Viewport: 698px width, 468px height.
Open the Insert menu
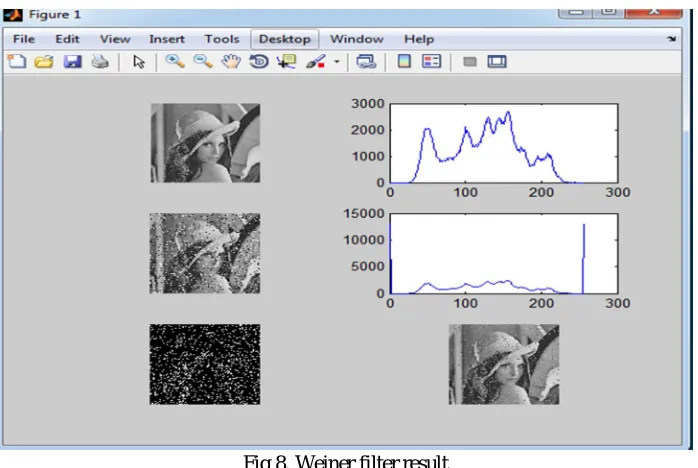(167, 39)
